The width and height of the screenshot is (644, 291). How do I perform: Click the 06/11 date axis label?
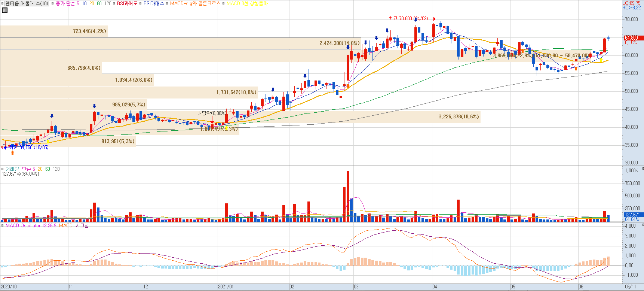(x=630, y=287)
